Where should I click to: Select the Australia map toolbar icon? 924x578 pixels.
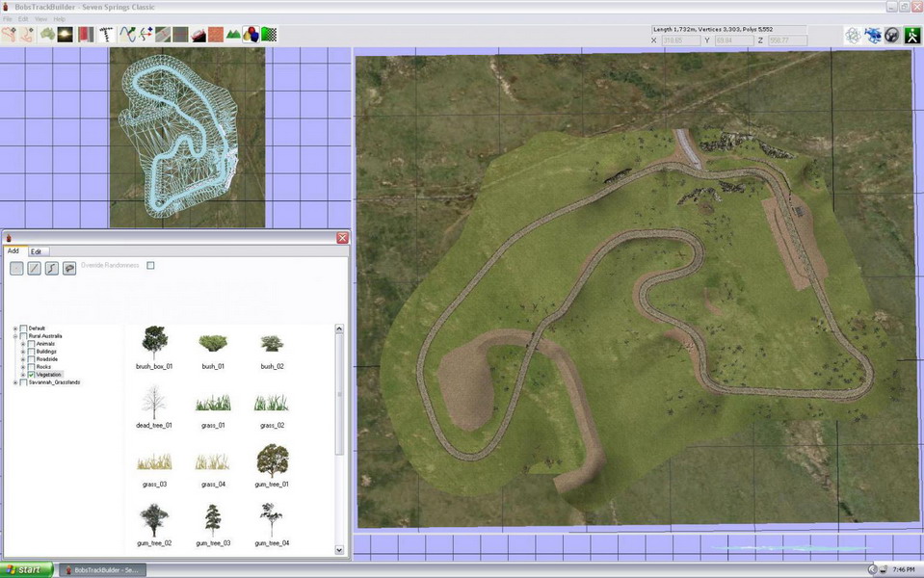(45, 34)
